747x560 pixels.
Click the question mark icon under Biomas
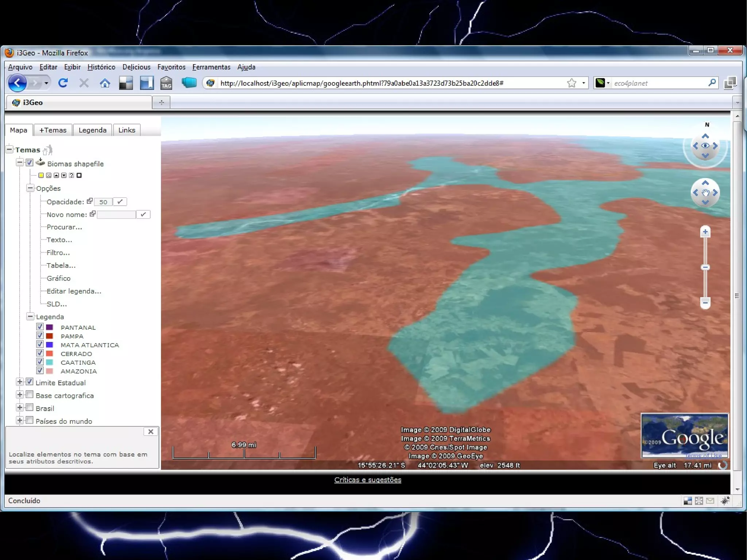(71, 175)
